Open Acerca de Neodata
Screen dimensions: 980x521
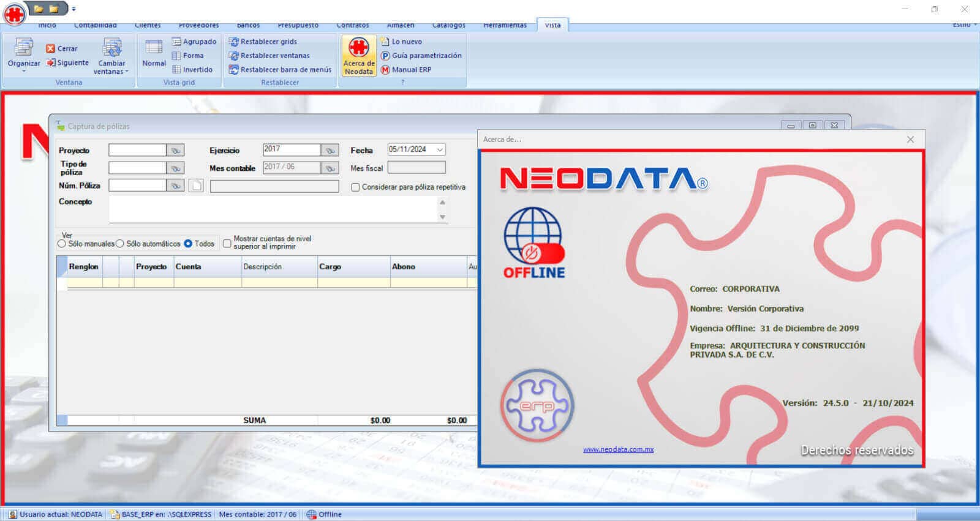pyautogui.click(x=359, y=56)
